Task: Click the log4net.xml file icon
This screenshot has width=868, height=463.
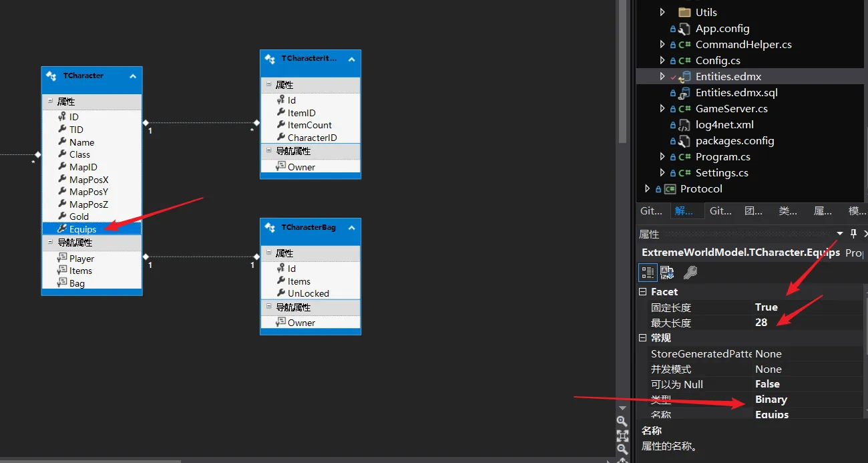Action: 684,125
